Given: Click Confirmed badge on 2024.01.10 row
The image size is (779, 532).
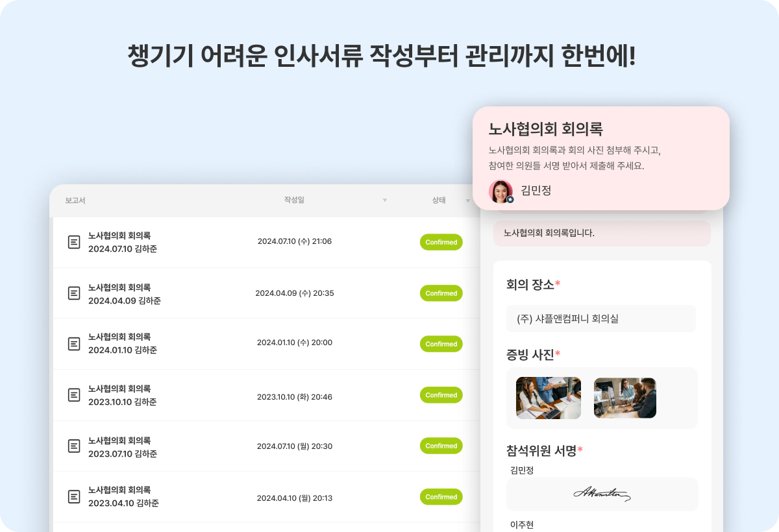Looking at the screenshot, I should point(441,344).
